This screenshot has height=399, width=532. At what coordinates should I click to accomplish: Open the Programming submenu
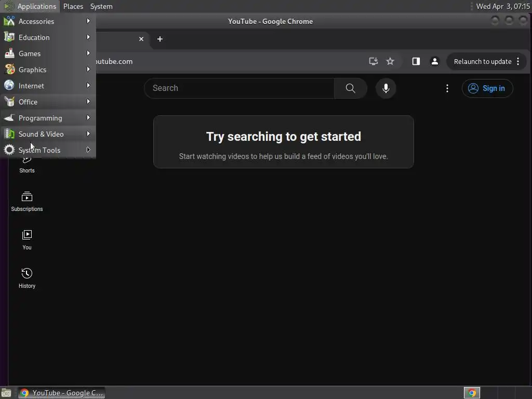pyautogui.click(x=48, y=118)
